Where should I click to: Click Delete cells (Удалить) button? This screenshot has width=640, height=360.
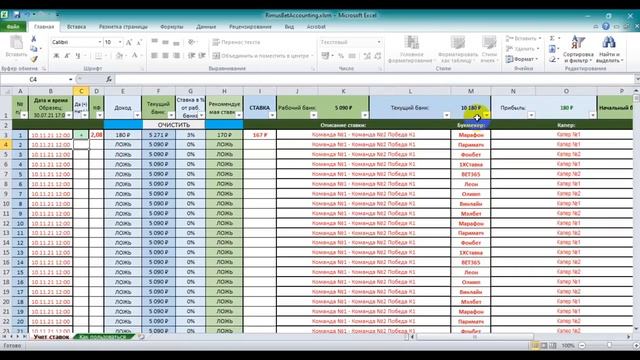point(523,49)
